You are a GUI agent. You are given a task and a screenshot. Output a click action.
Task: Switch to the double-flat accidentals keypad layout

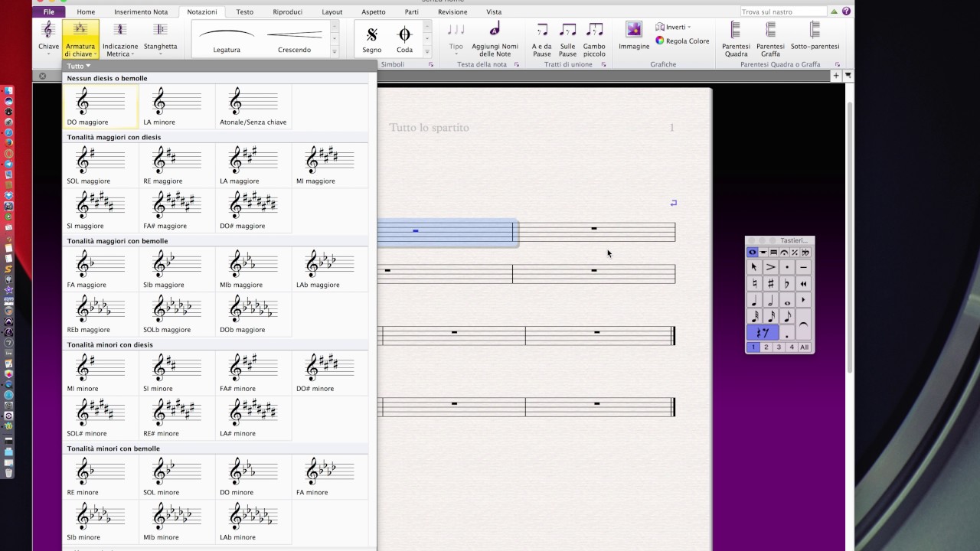pyautogui.click(x=806, y=253)
